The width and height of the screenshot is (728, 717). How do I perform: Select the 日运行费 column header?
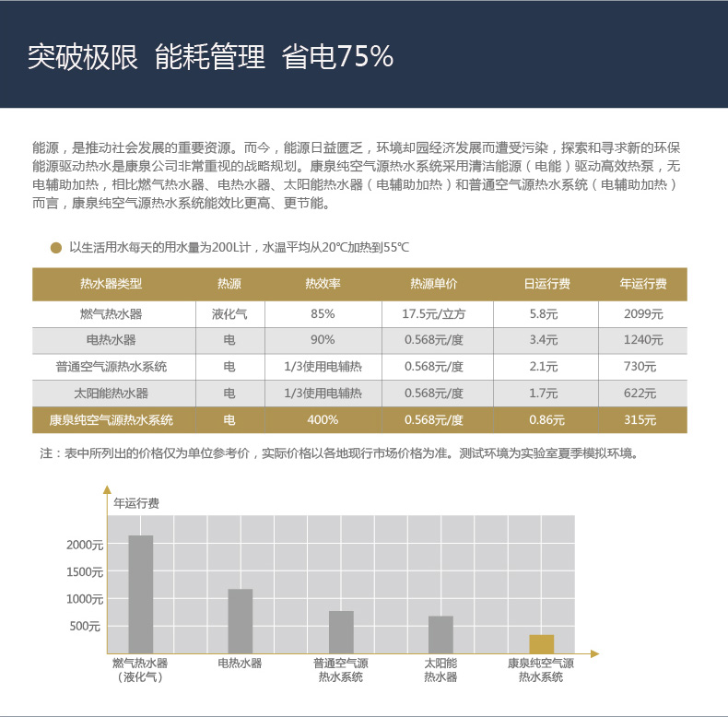click(547, 284)
